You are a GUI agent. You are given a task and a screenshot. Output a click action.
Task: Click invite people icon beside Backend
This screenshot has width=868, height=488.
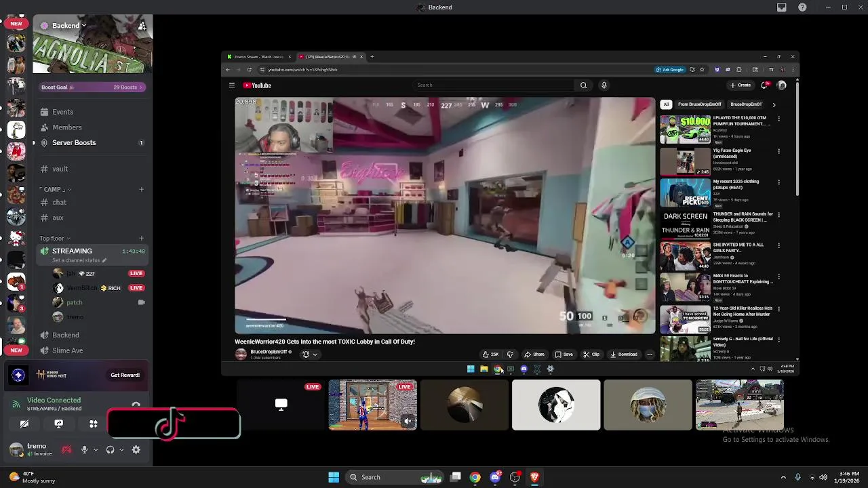click(142, 26)
